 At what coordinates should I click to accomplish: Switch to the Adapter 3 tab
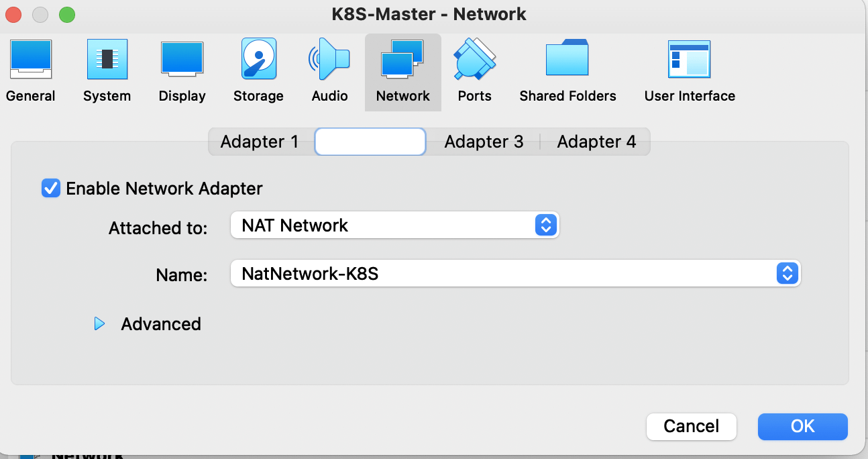484,142
